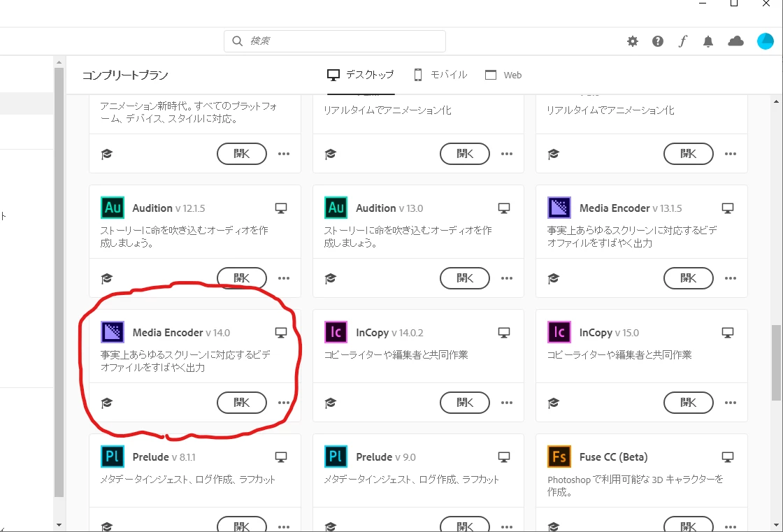The width and height of the screenshot is (783, 532).
Task: Click the cloud sync status icon
Action: pyautogui.click(x=735, y=41)
